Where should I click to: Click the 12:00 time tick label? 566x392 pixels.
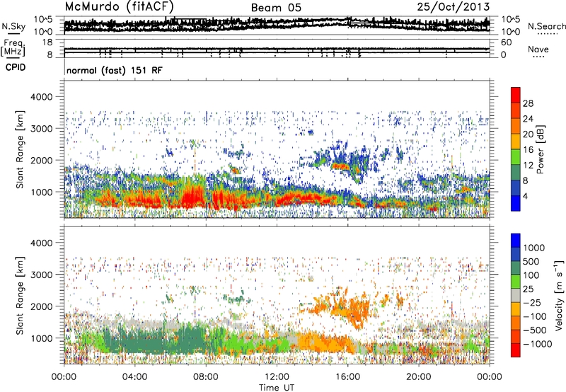pos(277,377)
